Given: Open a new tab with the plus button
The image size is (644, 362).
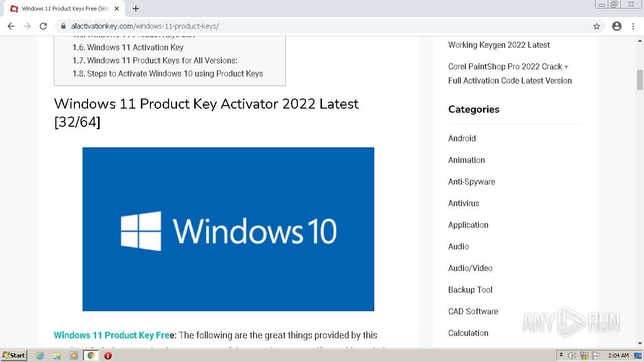Looking at the screenshot, I should point(136,9).
